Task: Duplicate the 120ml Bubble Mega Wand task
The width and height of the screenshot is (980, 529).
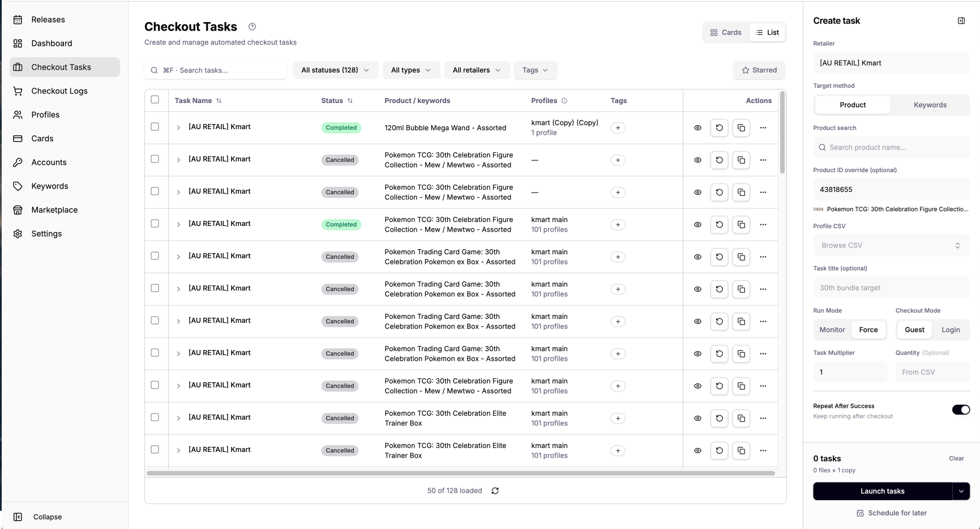Action: click(741, 128)
